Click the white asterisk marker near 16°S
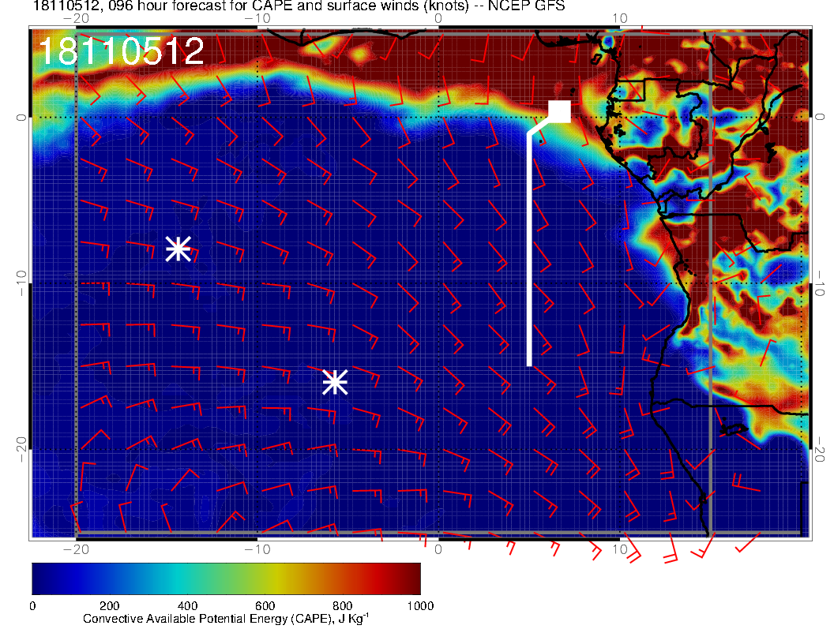 coord(335,382)
